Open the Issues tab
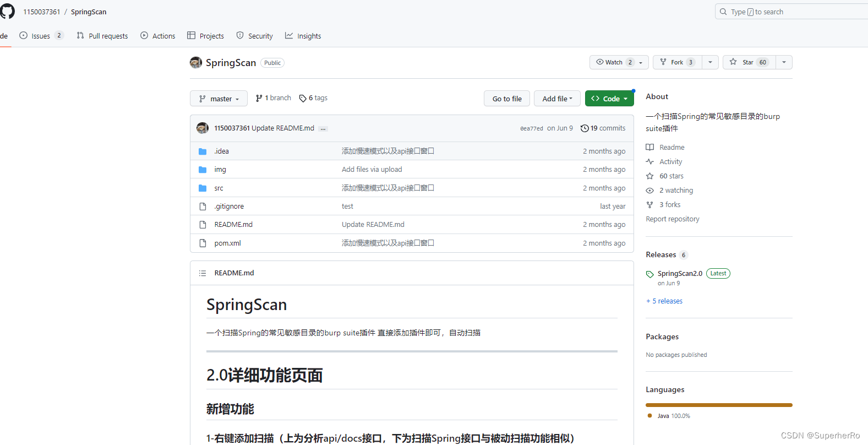868x445 pixels. [41, 36]
